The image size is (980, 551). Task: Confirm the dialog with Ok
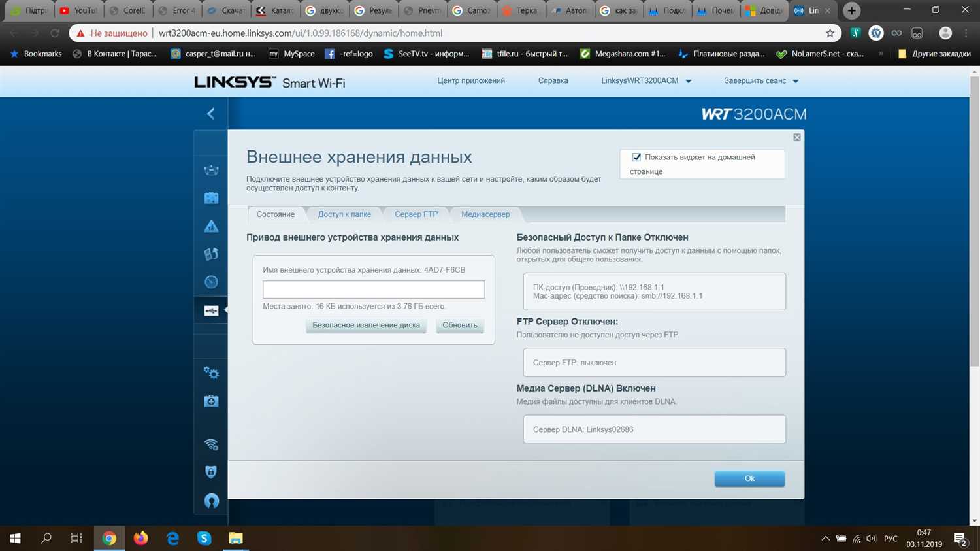tap(749, 478)
